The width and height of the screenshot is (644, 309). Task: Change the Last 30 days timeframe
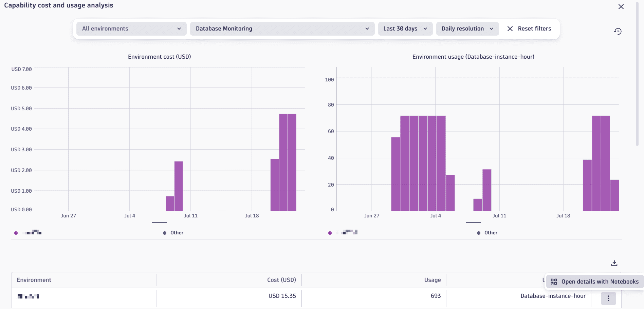[x=405, y=29]
